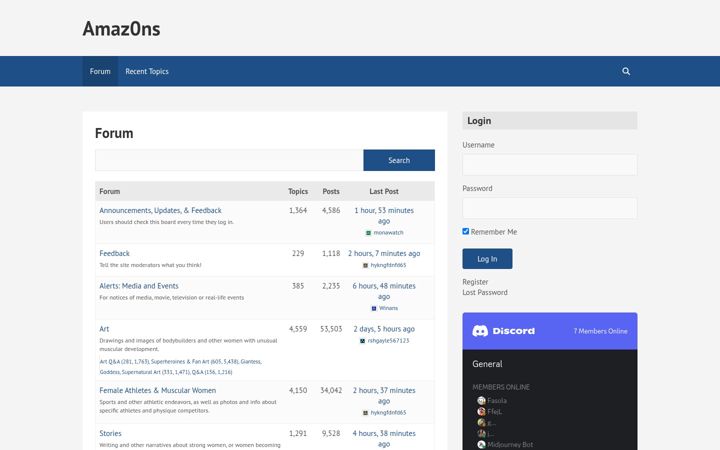Screen dimensions: 720x450
Task: Open the search magnifier icon in navbar
Action: click(626, 71)
